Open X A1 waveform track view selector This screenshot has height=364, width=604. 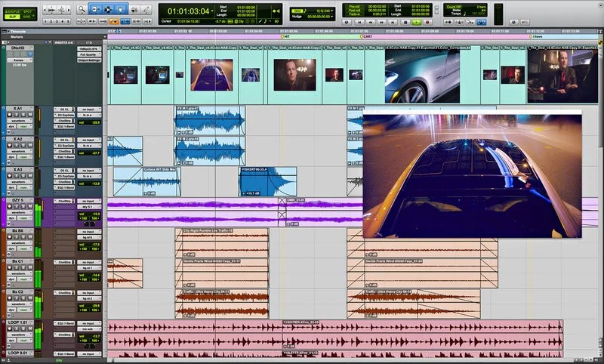[20, 121]
